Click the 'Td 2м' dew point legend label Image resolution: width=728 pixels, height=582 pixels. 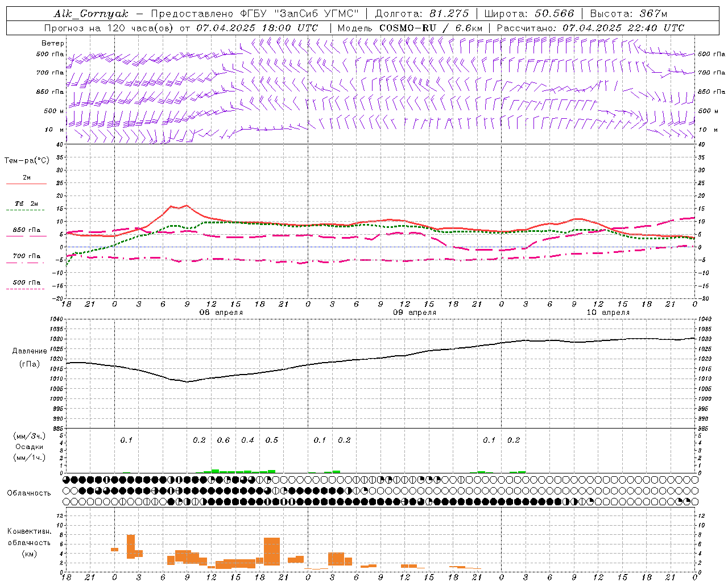pyautogui.click(x=26, y=203)
